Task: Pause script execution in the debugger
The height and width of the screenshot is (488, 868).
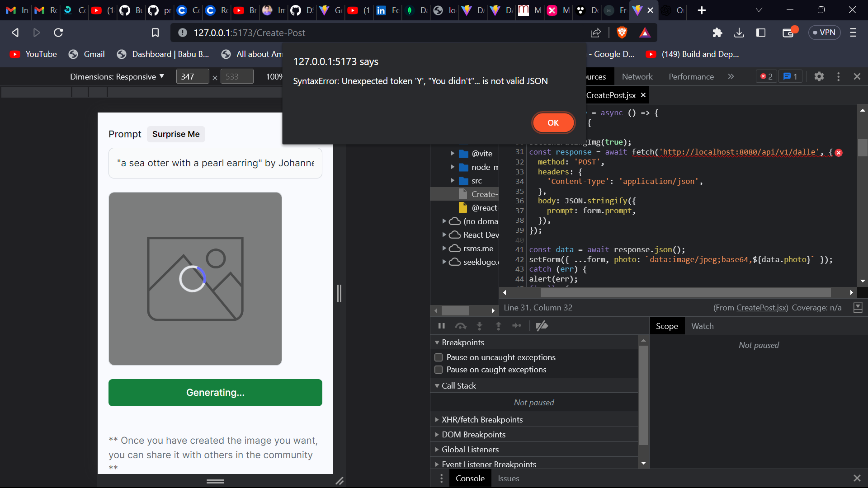Action: click(x=442, y=326)
